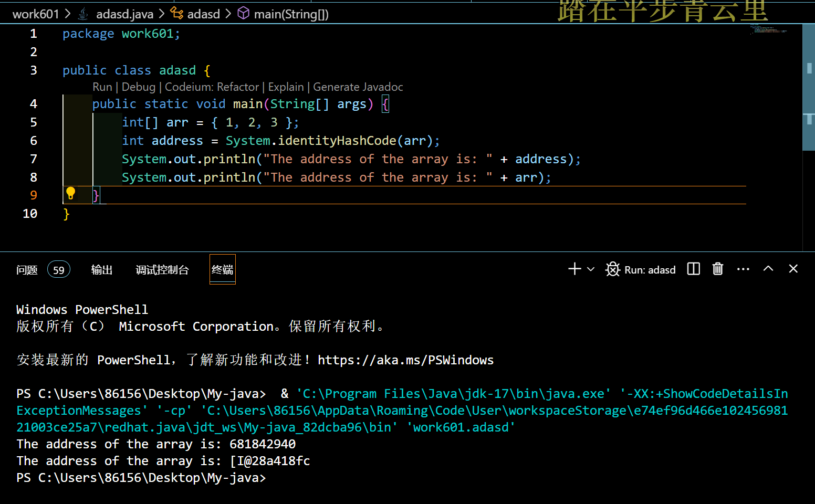Image resolution: width=815 pixels, height=504 pixels.
Task: Open the 调试控制台 debug console tab
Action: tap(162, 270)
